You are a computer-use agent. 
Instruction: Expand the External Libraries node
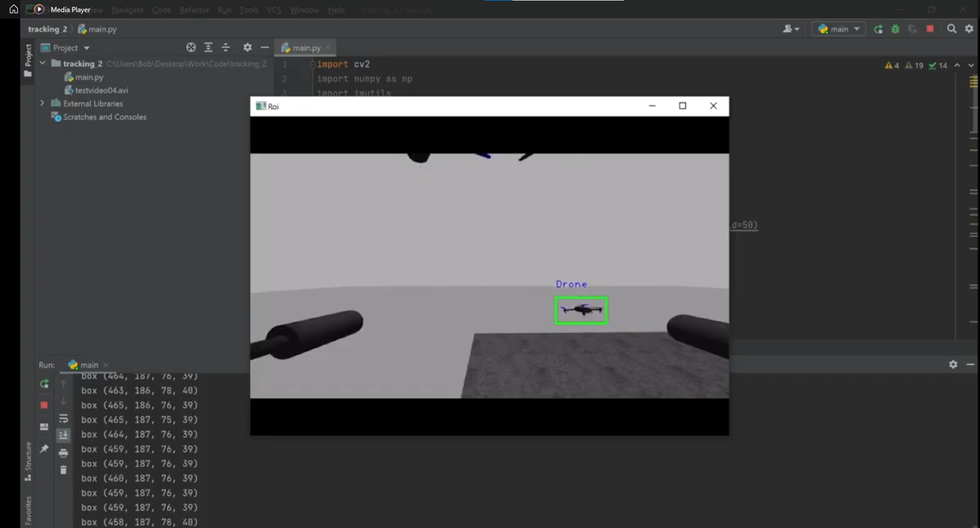(42, 103)
